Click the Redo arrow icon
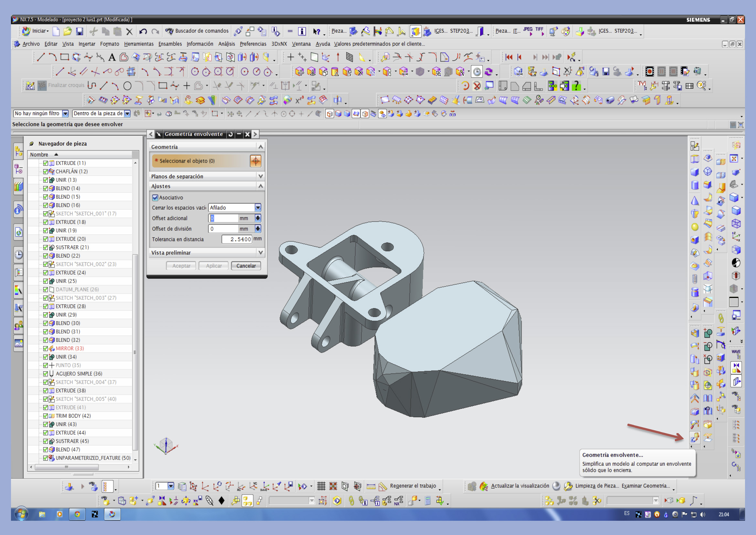This screenshot has height=535, width=756. click(155, 31)
